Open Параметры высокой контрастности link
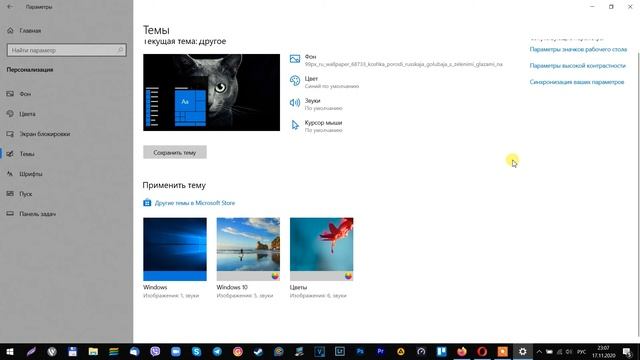This screenshot has height=360, width=640. pyautogui.click(x=577, y=66)
